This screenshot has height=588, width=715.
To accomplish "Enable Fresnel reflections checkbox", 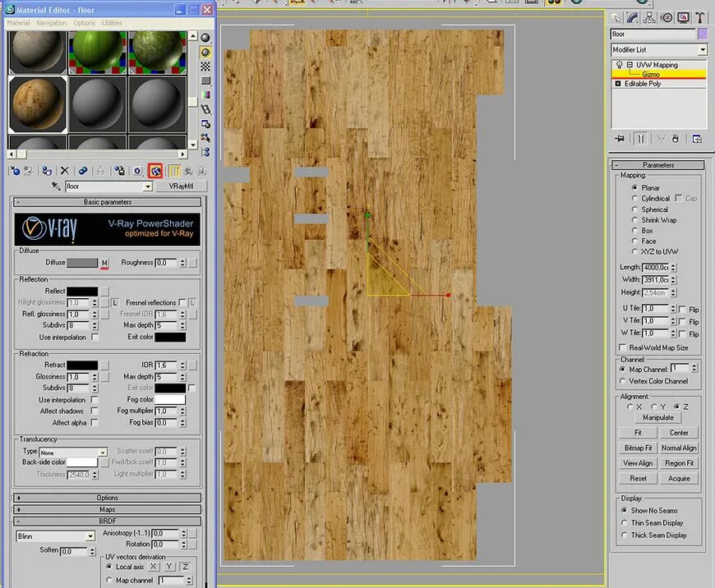I will coord(182,302).
